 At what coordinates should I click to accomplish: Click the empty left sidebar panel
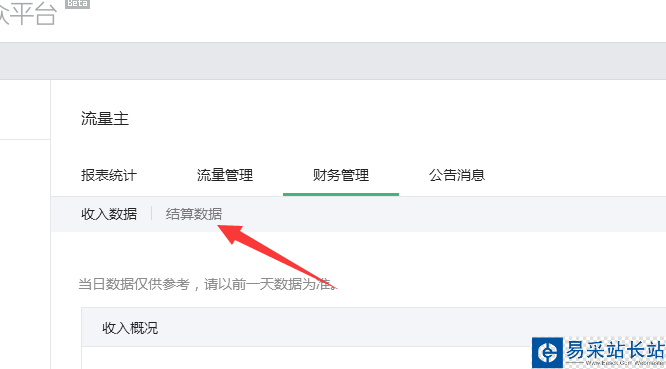coord(25,254)
